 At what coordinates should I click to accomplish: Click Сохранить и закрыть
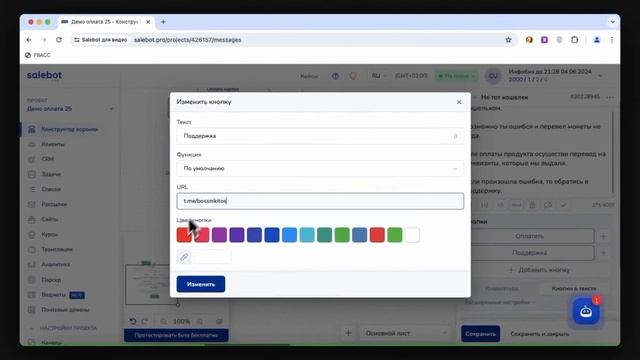pos(539,333)
